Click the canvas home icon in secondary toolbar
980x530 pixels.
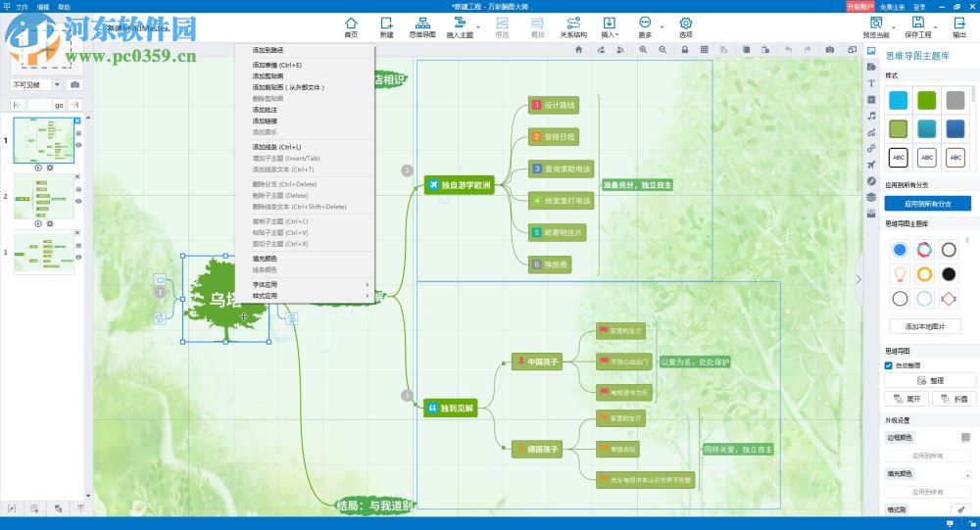579,49
